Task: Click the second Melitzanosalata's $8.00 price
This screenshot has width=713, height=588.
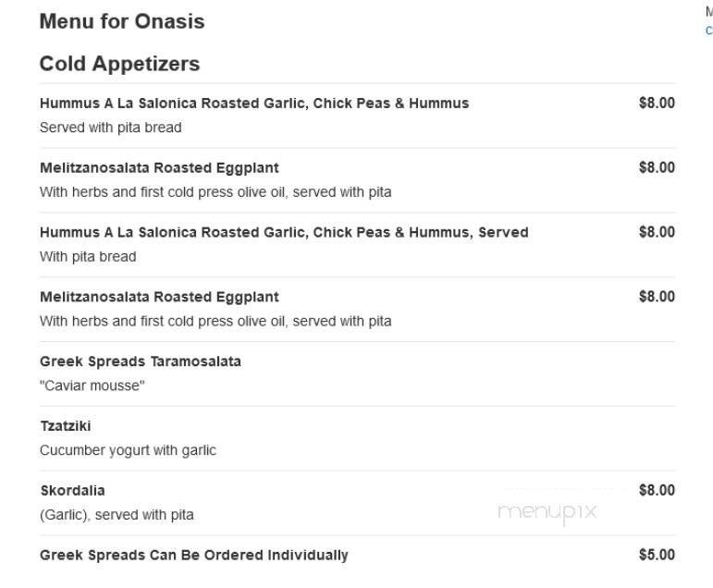Action: (x=657, y=297)
